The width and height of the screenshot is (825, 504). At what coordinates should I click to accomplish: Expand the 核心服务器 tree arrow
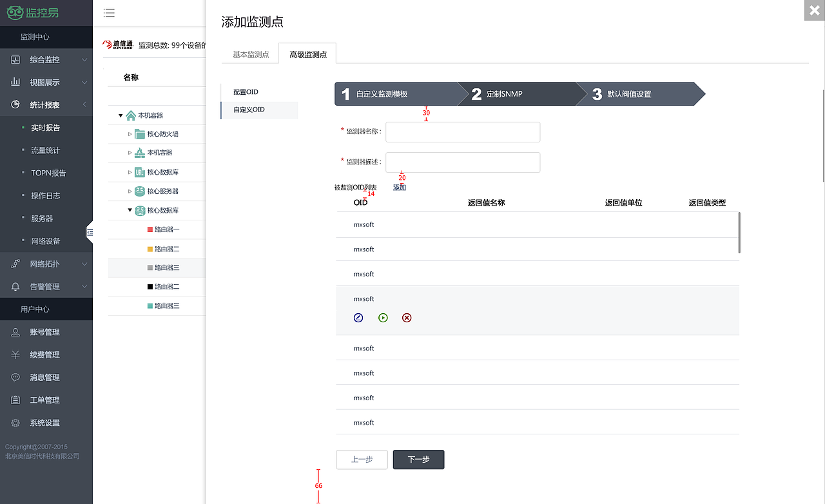tap(130, 191)
